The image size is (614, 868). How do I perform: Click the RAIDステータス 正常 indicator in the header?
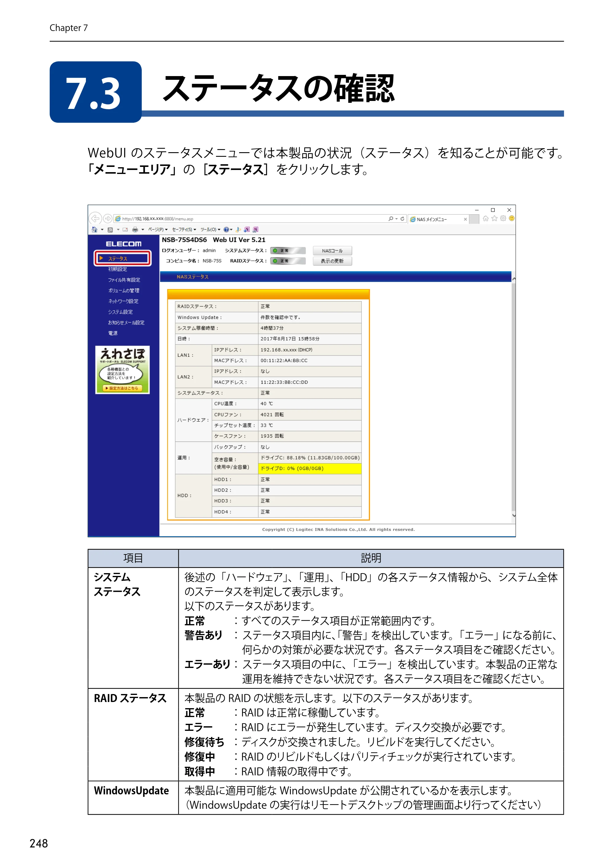(288, 261)
